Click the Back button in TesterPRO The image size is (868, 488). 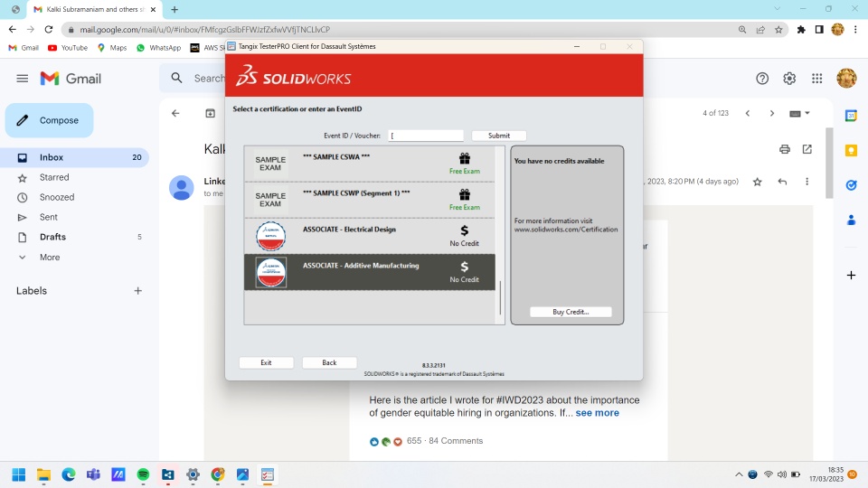(x=329, y=363)
